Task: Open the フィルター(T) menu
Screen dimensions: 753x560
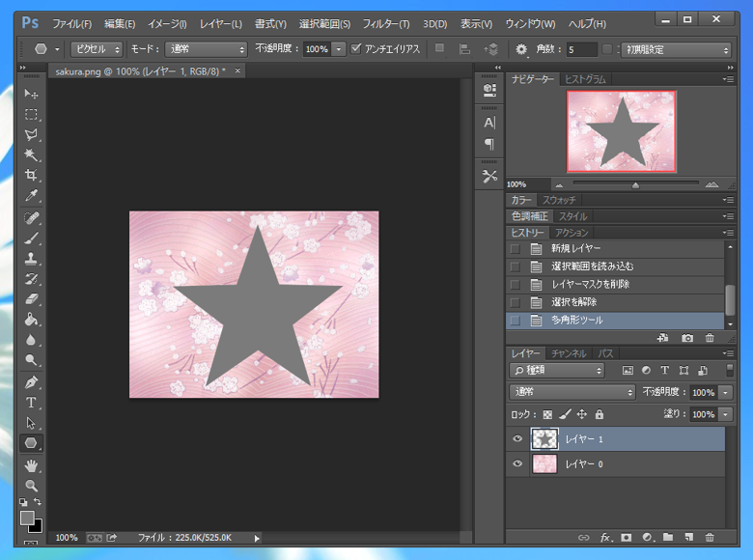Action: tap(385, 23)
